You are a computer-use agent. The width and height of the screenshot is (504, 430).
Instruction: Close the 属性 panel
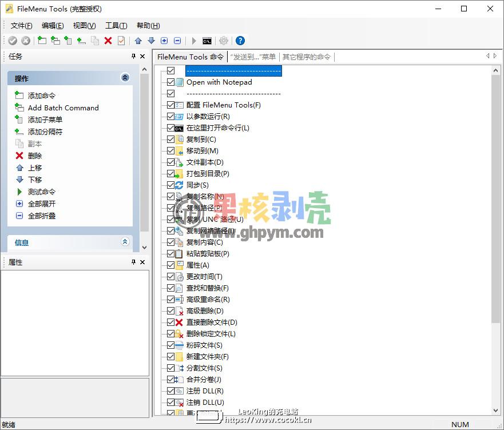pos(142,262)
